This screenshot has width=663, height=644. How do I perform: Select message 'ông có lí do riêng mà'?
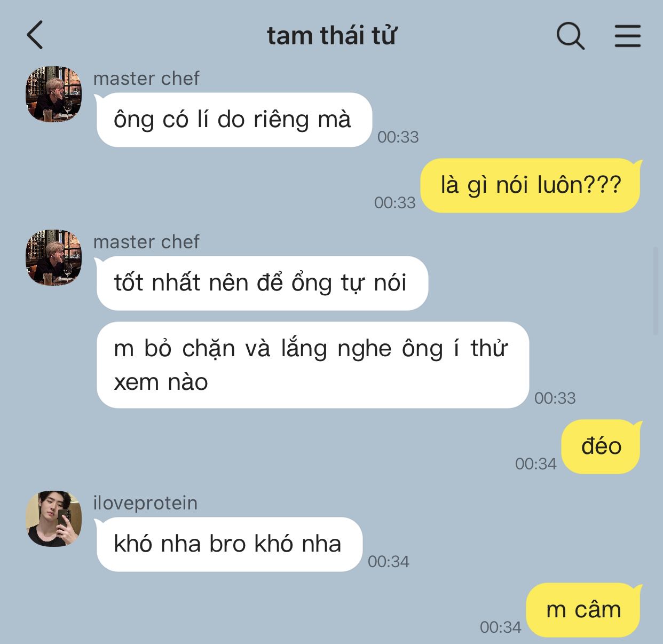point(233,120)
